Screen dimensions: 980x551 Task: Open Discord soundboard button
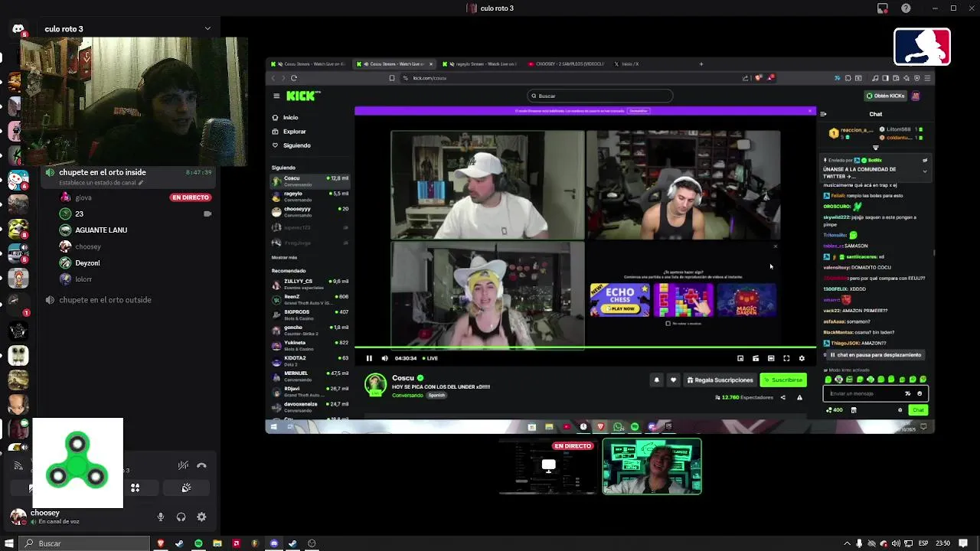pos(186,487)
